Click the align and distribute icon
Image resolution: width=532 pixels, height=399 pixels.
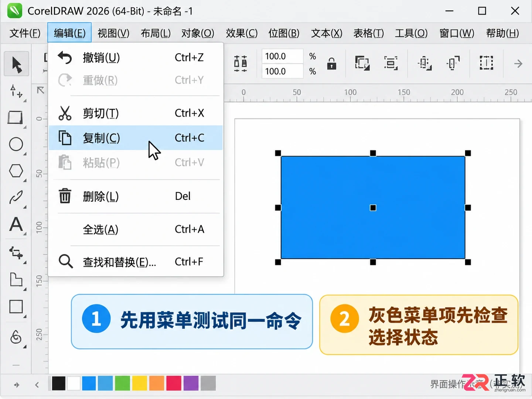[x=391, y=63]
